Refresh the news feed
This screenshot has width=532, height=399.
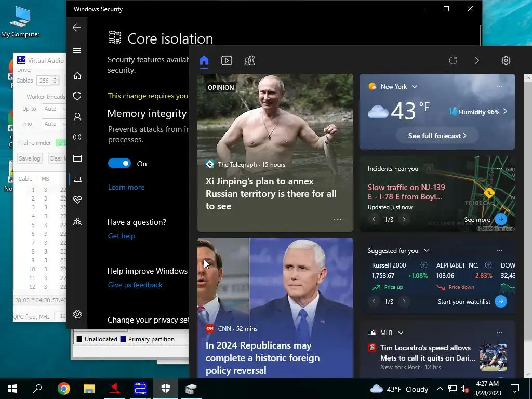click(453, 60)
